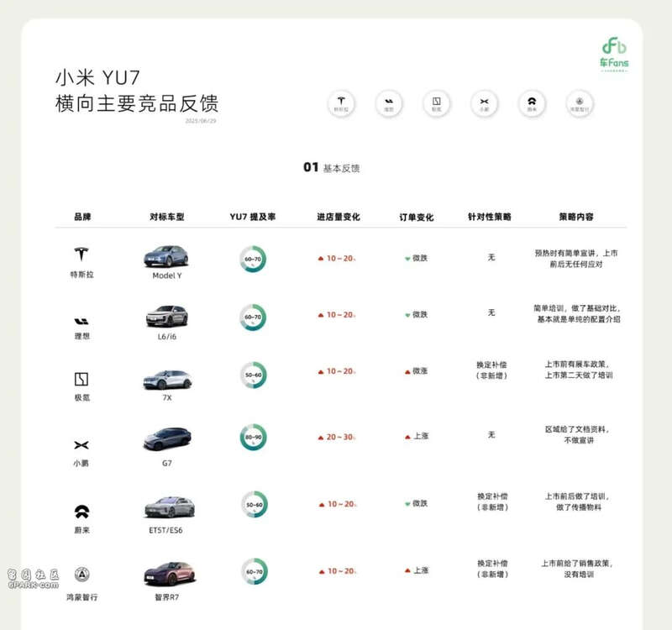Open the ET5T/ES6 car thumbnail
This screenshot has height=630, width=672.
pyautogui.click(x=170, y=507)
